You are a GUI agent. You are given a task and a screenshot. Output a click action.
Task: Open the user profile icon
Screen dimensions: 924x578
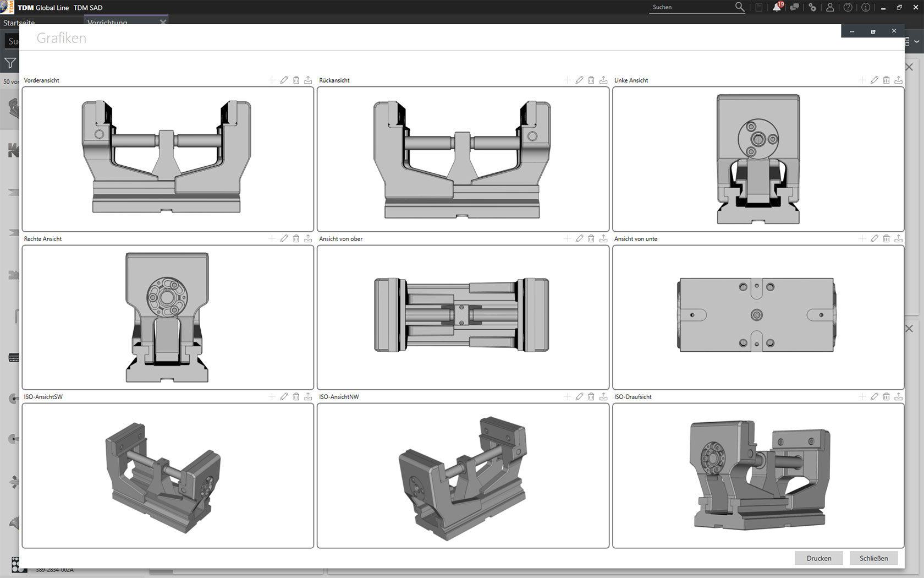coord(830,7)
